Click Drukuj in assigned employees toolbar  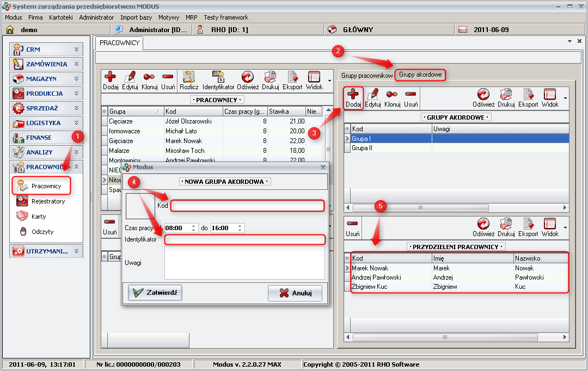click(x=506, y=227)
